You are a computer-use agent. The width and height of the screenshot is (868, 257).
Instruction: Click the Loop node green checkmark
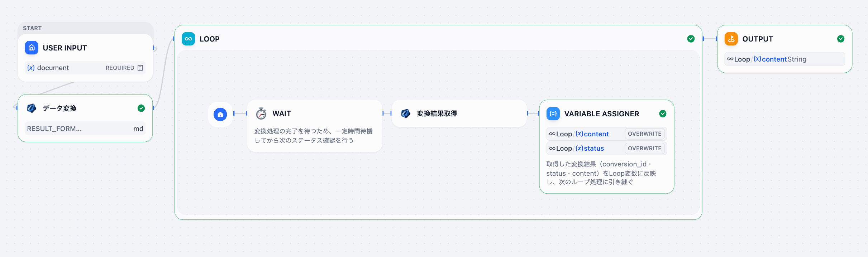691,39
